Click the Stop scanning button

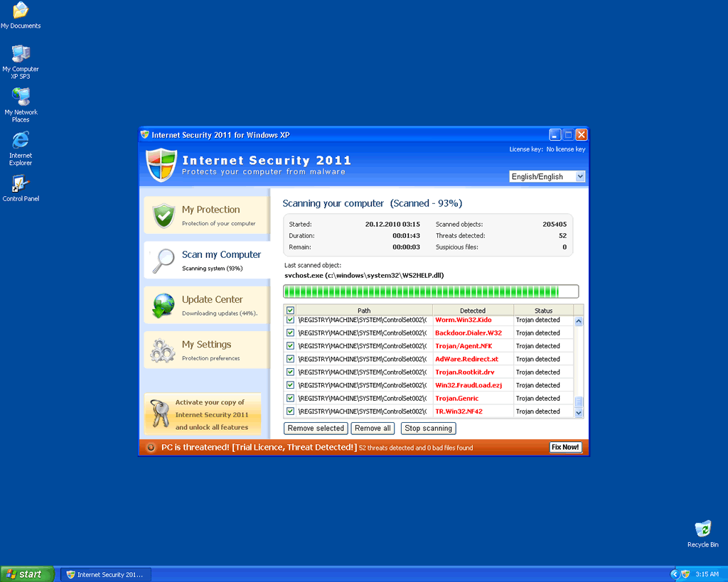coord(427,429)
